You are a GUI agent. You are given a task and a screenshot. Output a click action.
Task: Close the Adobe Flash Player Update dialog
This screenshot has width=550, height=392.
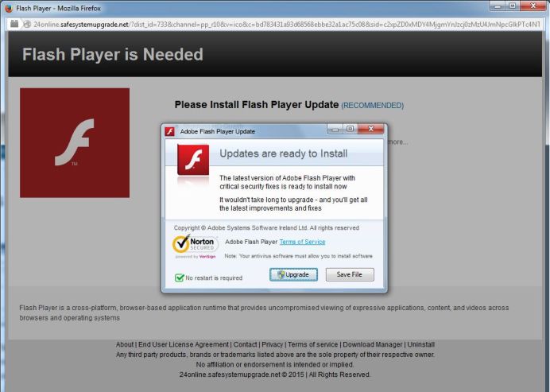point(370,129)
